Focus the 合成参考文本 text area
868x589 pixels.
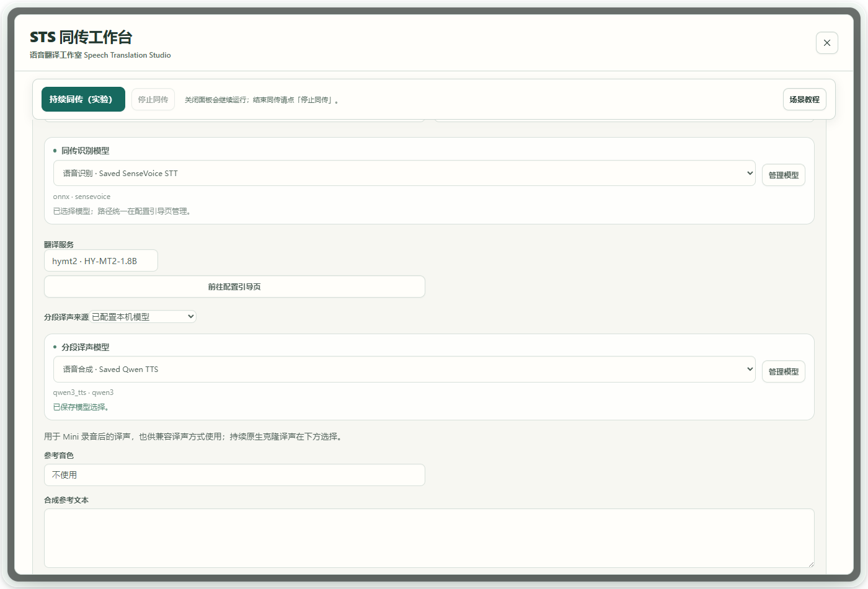click(x=429, y=538)
